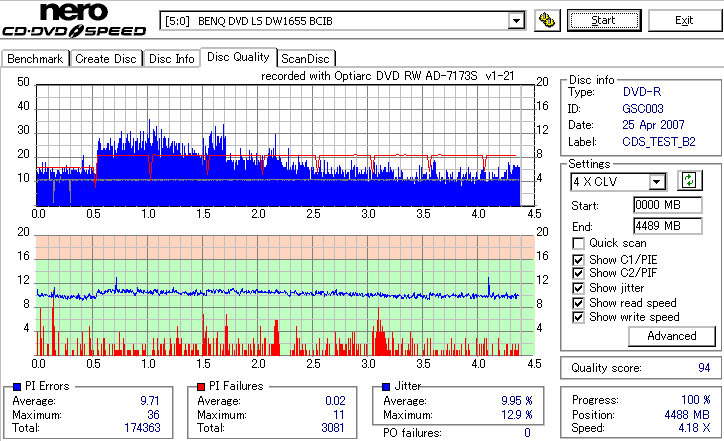The height and width of the screenshot is (441, 724).
Task: Toggle Show write speed checkbox
Action: point(578,317)
